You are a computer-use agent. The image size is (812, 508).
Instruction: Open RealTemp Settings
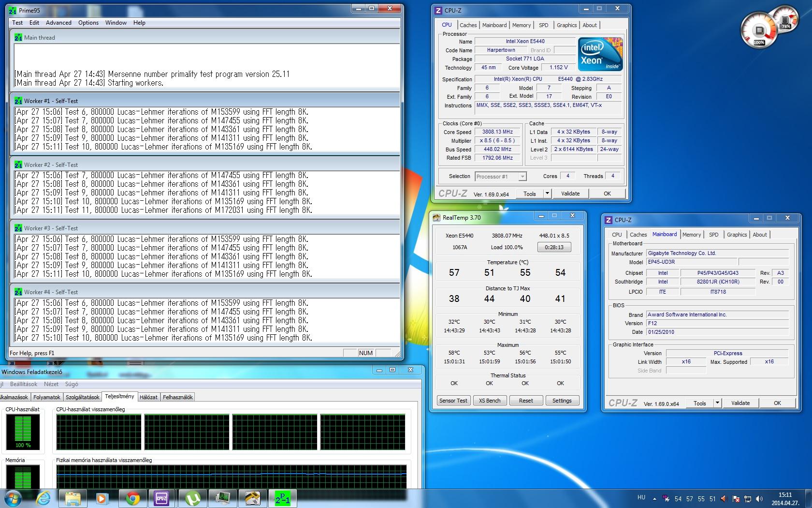562,401
